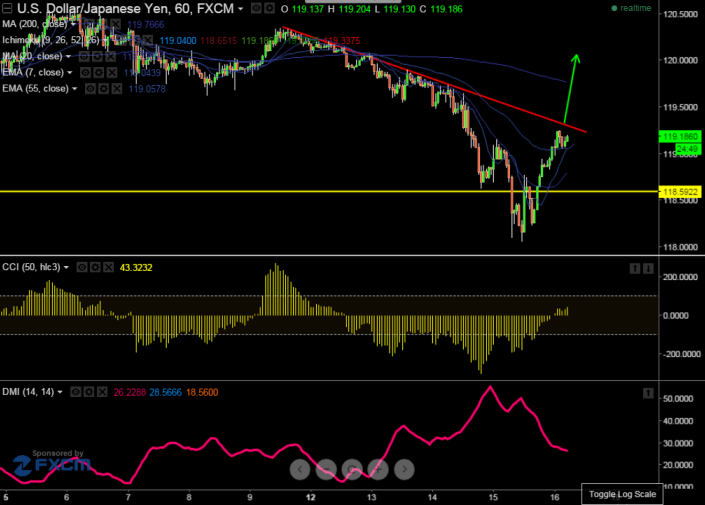Viewport: 705px width, 505px height.
Task: Open the U.S. Dollar/Japanese Yen symbol dropdown
Action: [241, 9]
